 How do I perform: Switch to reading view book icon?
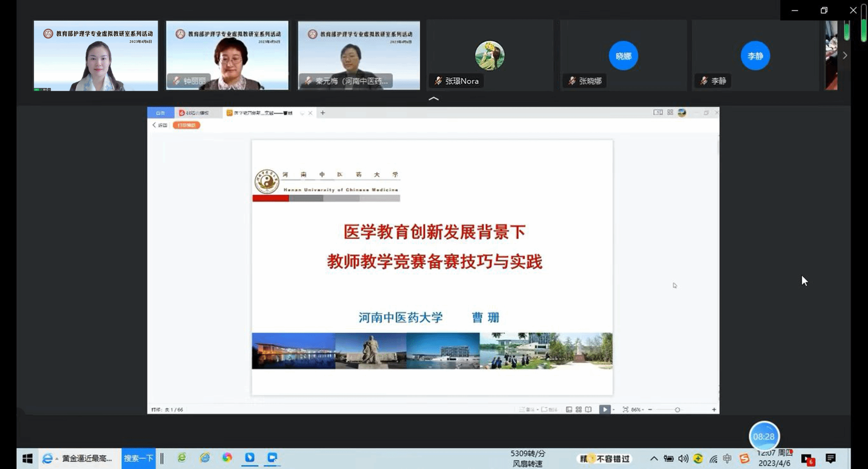[588, 409]
